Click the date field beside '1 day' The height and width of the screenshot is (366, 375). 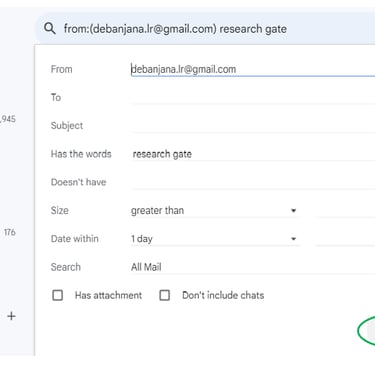(x=346, y=239)
